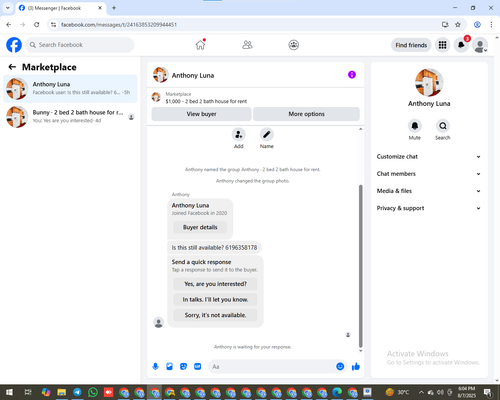Image resolution: width=500 pixels, height=400 pixels.
Task: Click Find friends button
Action: point(411,45)
